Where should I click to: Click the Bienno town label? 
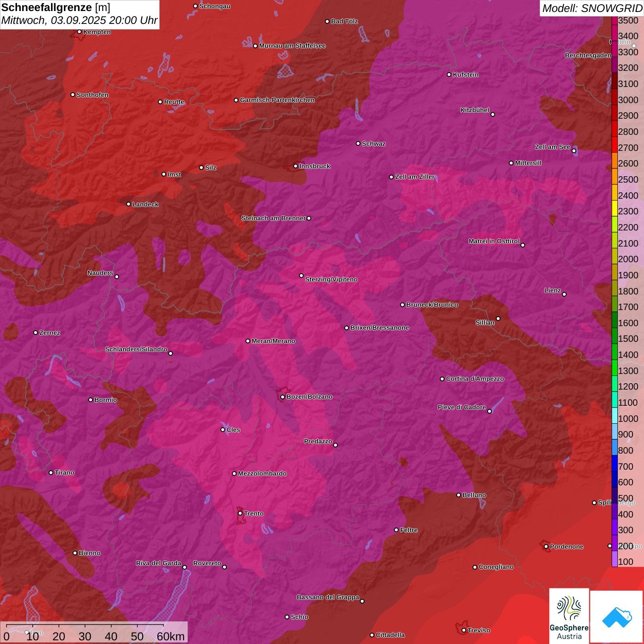click(90, 553)
